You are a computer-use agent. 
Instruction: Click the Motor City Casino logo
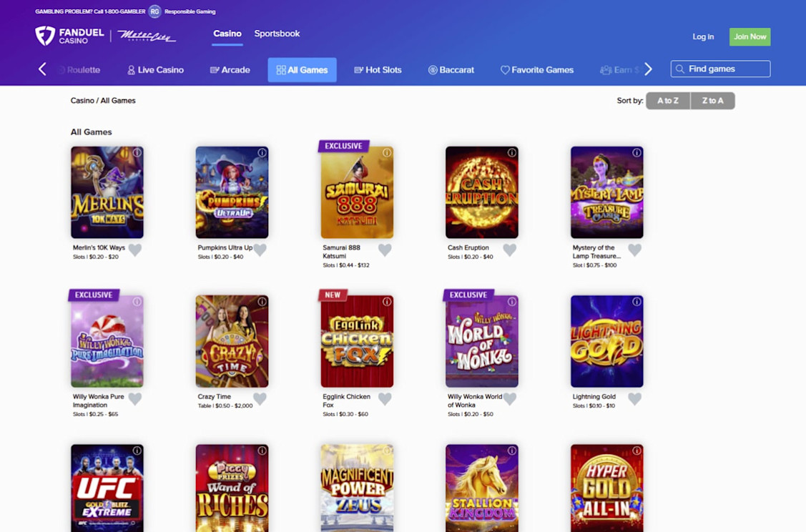click(147, 36)
